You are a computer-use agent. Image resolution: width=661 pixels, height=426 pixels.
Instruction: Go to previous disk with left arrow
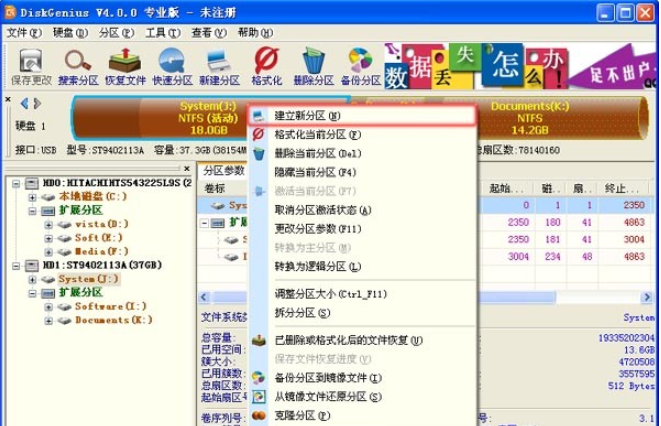[x=24, y=103]
